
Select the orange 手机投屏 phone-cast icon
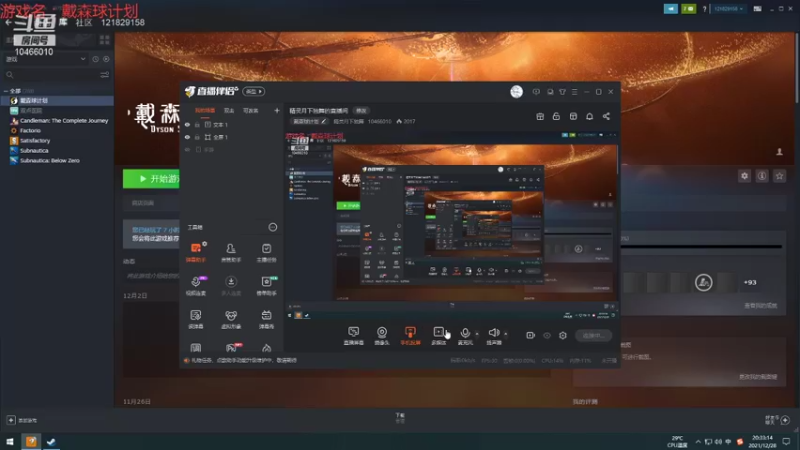410,336
